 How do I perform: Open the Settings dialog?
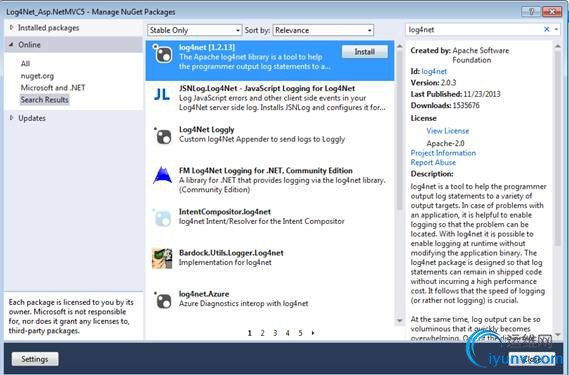pos(35,359)
